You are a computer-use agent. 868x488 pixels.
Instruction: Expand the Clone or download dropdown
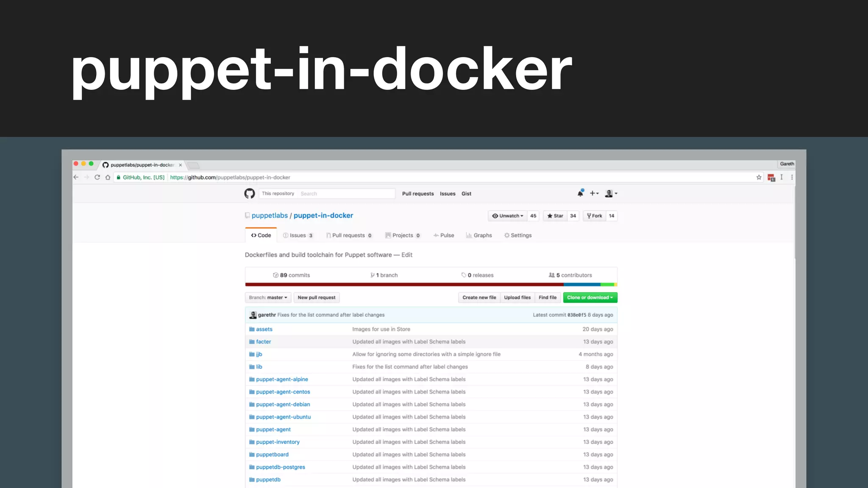(x=590, y=298)
